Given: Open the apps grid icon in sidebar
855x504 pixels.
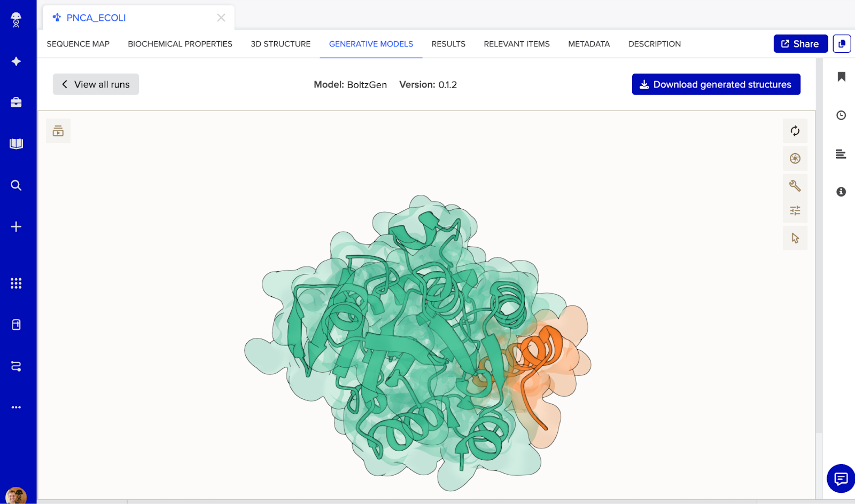Looking at the screenshot, I should pos(16,283).
